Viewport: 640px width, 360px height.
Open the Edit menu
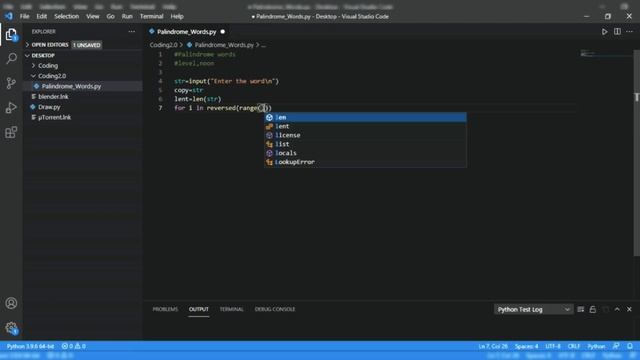click(42, 16)
